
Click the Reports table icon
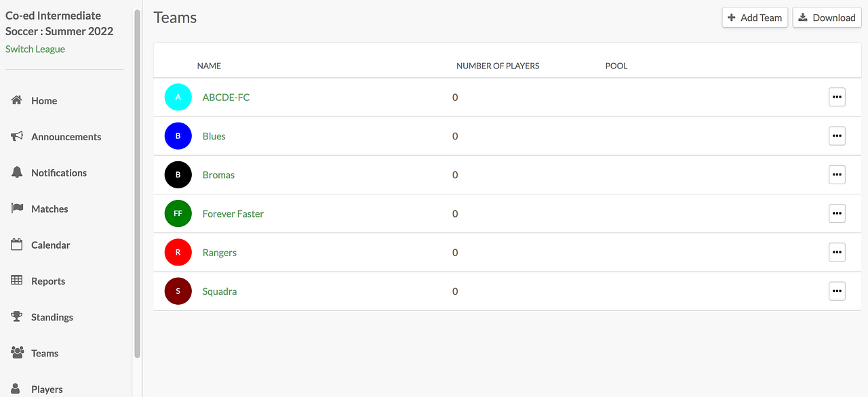point(17,280)
